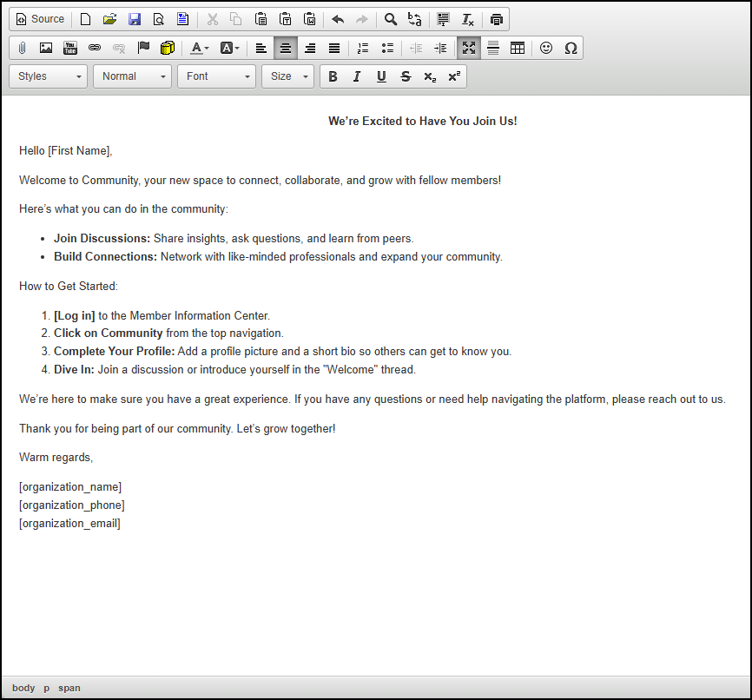Click the Remove Format icon
Screen dimensions: 752x700
[467, 19]
